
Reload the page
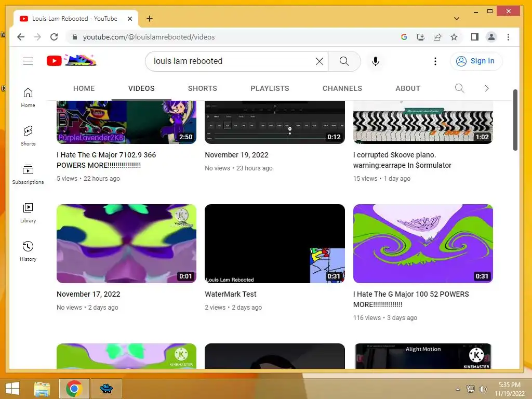(54, 37)
